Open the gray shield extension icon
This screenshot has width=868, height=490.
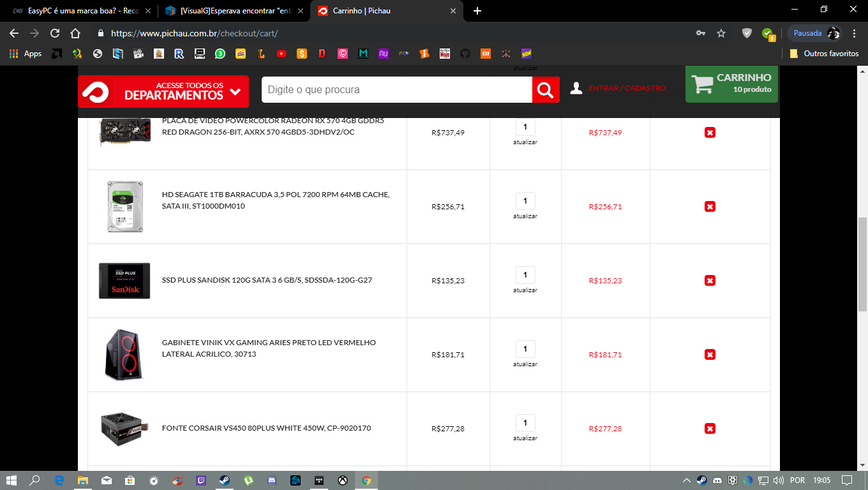747,33
